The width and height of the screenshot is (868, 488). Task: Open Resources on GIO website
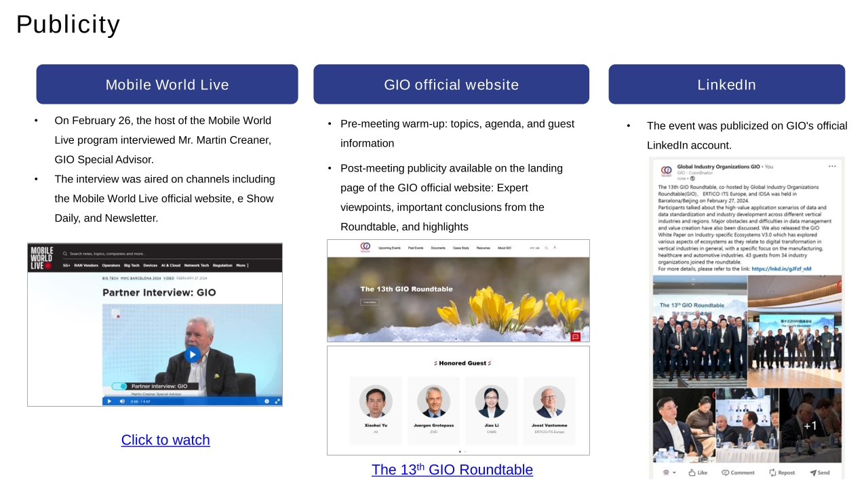[x=484, y=248]
